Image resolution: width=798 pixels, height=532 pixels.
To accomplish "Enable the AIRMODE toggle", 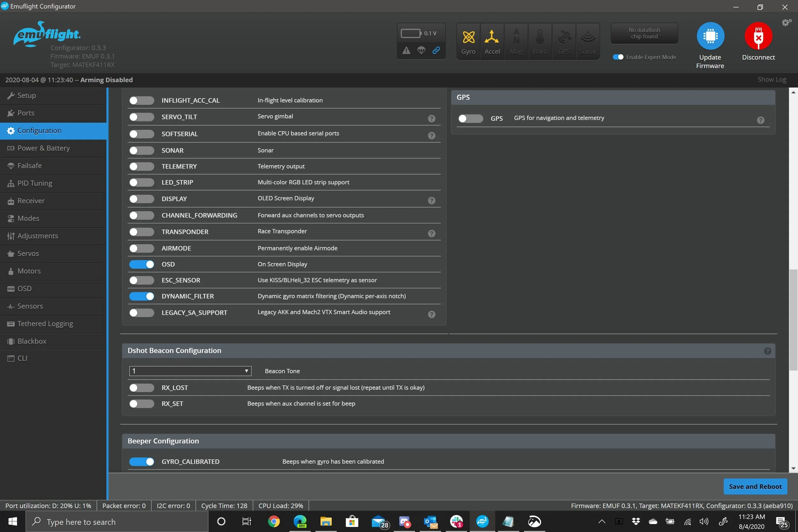I will pos(141,248).
